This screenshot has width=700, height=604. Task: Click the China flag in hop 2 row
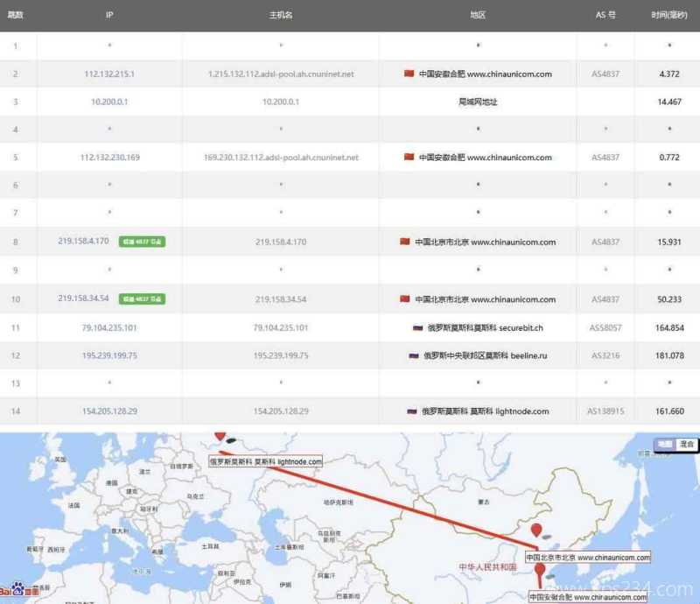[x=408, y=74]
